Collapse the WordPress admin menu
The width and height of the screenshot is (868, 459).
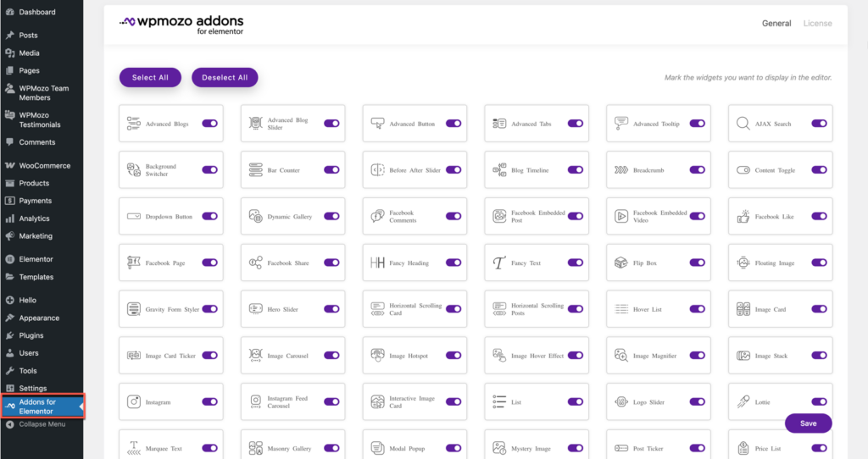point(42,424)
